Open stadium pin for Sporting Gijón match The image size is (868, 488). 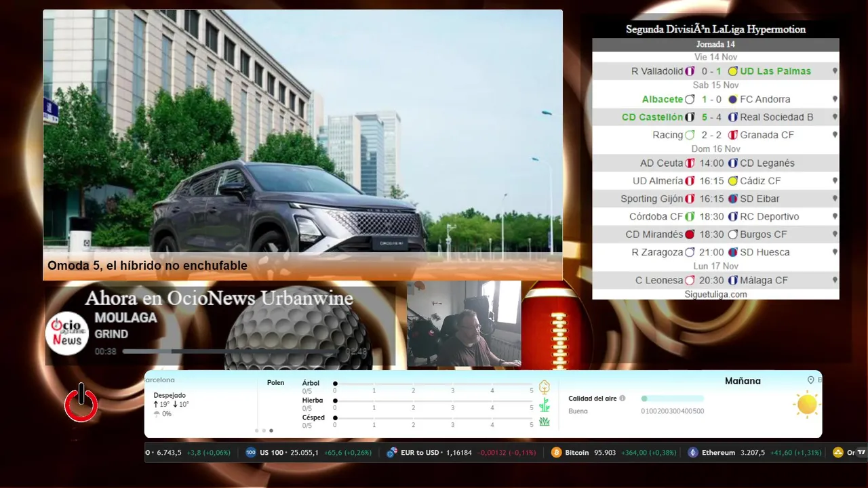(x=835, y=199)
